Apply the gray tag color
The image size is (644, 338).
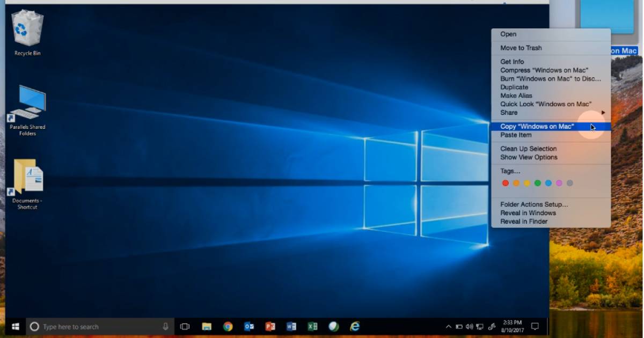[569, 183]
